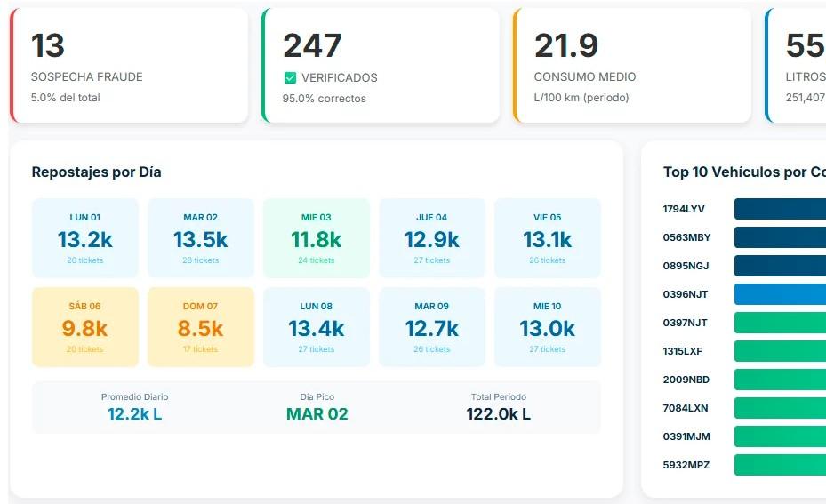Click the green checkmark icon beside VERIFICADOS
The width and height of the screenshot is (826, 504).
click(x=290, y=78)
